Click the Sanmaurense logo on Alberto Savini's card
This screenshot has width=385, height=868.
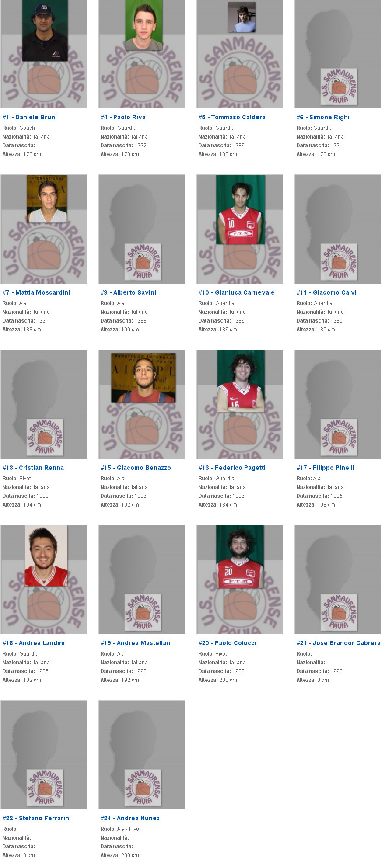pyautogui.click(x=143, y=262)
